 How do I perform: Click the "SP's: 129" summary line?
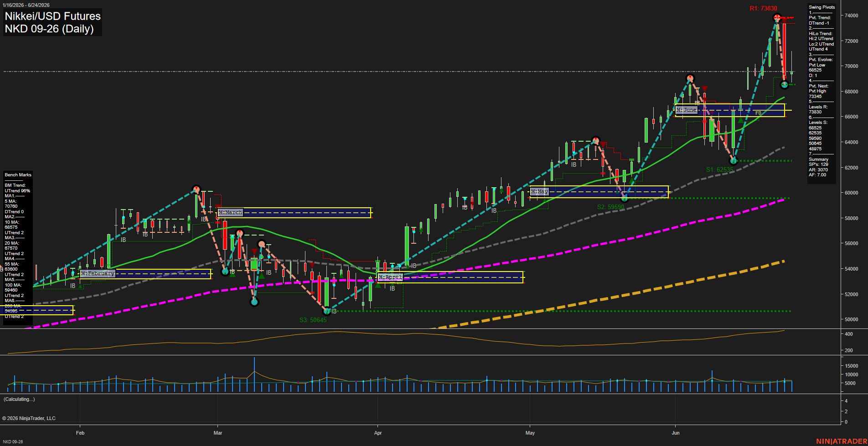coord(819,164)
